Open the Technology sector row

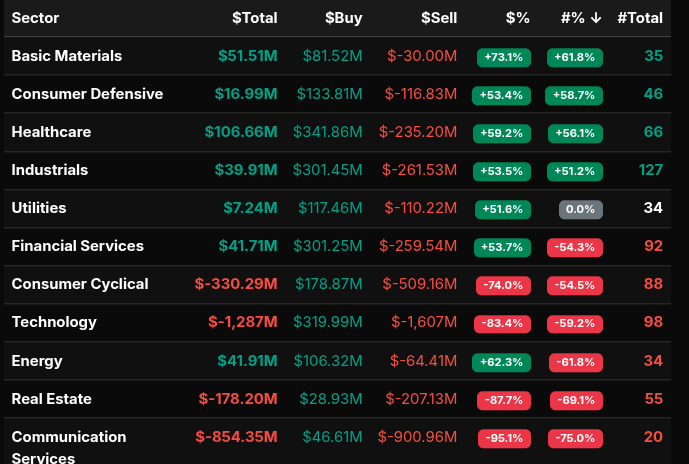click(54, 322)
